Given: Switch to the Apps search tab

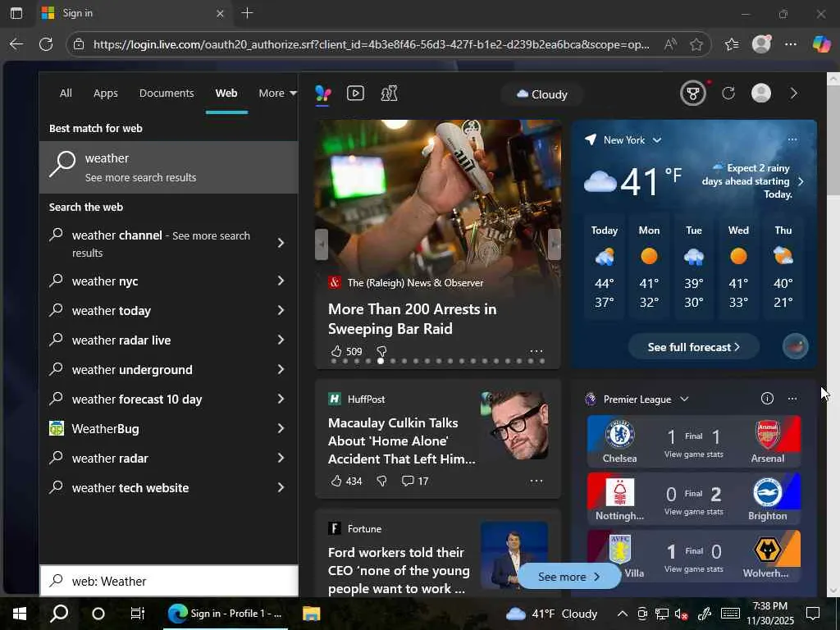Looking at the screenshot, I should (x=106, y=94).
